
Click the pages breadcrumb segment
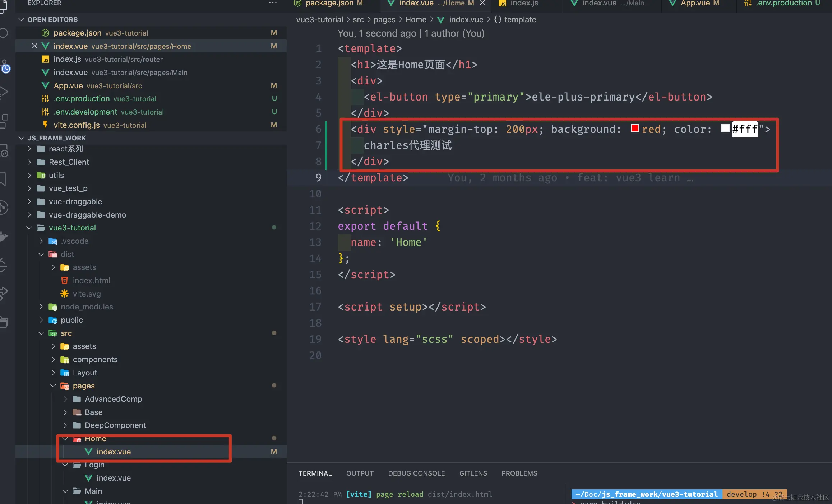tap(384, 20)
